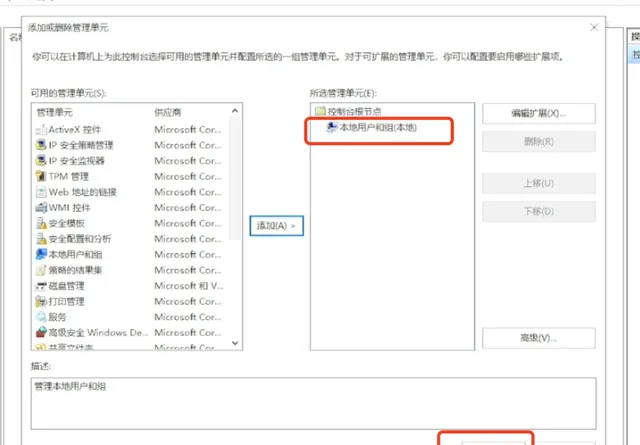Select the WMI 控件 icon

(x=41, y=208)
